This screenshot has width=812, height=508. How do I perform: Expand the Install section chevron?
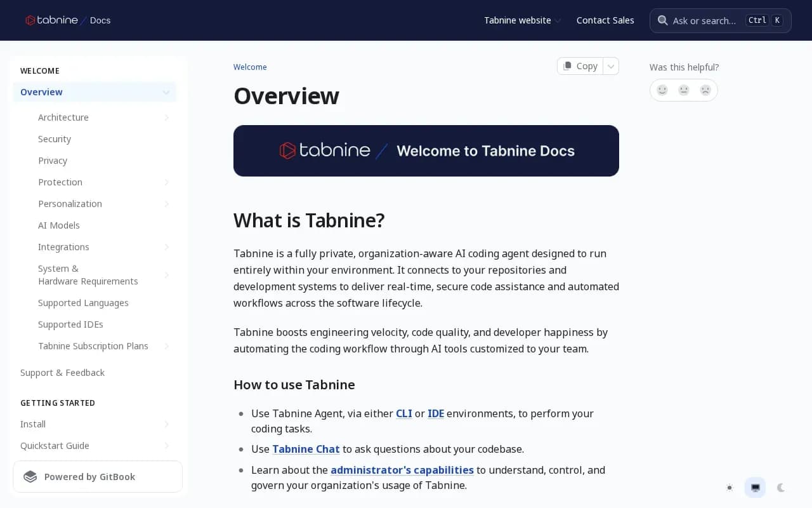pyautogui.click(x=167, y=424)
